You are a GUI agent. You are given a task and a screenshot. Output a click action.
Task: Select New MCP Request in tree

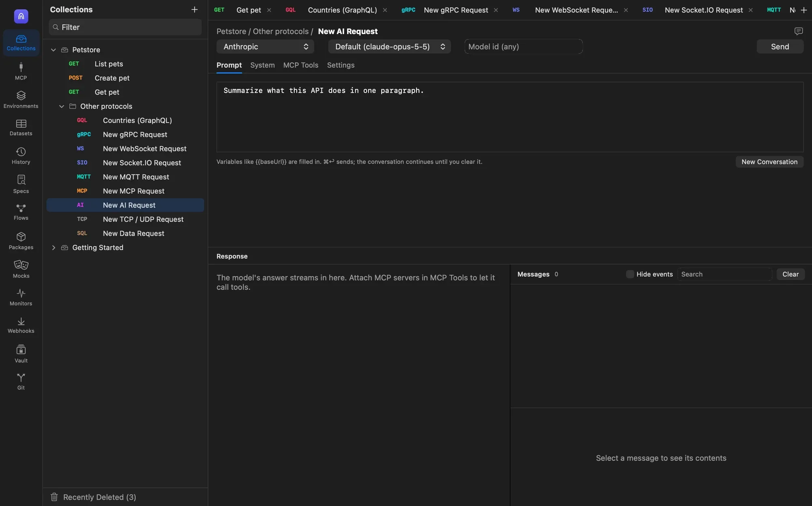tap(125, 191)
